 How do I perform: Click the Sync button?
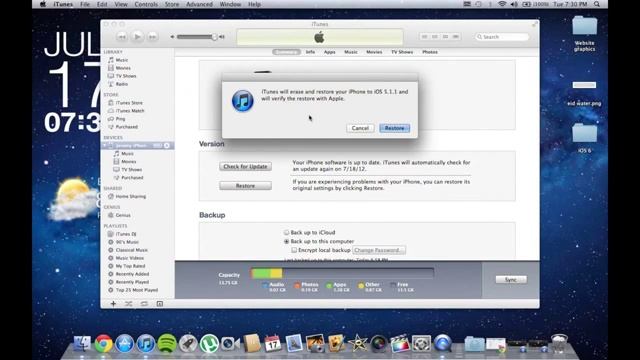coord(511,280)
